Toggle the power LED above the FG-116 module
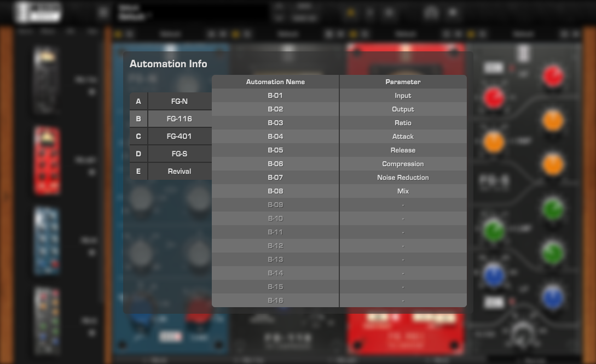 (x=237, y=33)
